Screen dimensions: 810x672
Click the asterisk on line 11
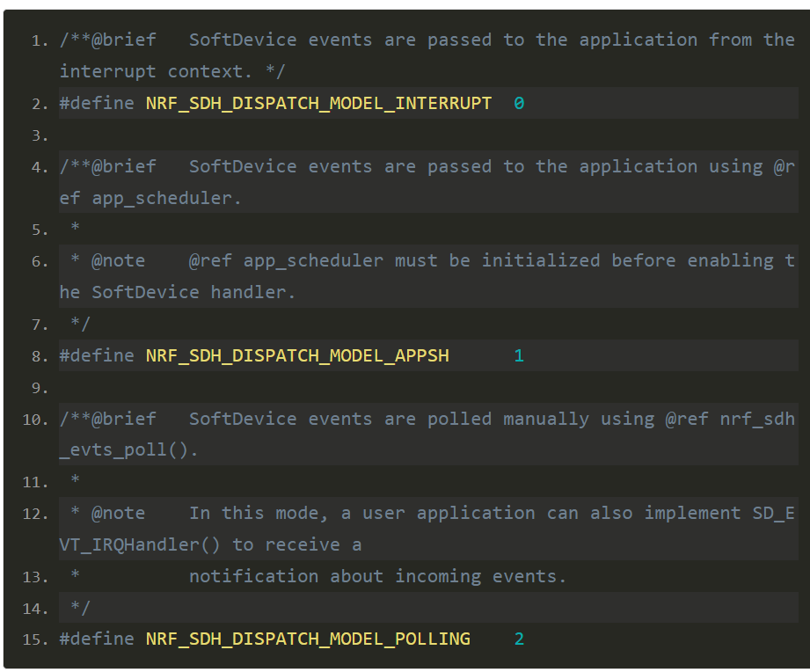(x=76, y=480)
